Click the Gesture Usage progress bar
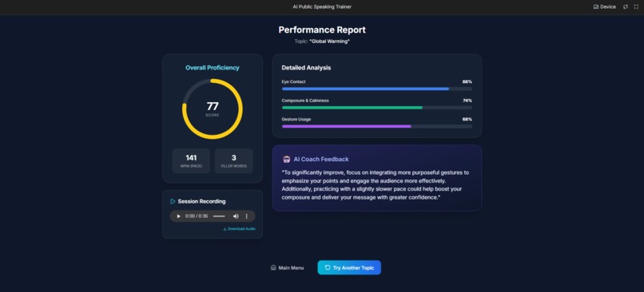 377,127
